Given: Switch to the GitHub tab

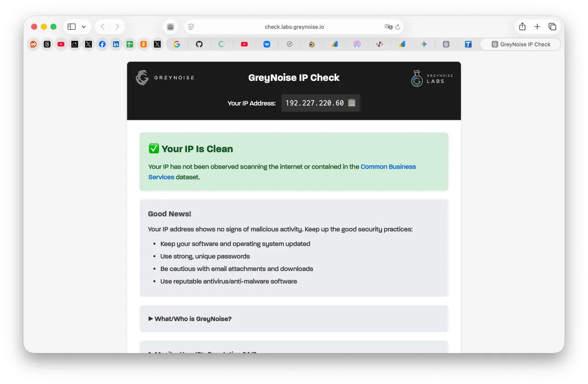Looking at the screenshot, I should [199, 45].
